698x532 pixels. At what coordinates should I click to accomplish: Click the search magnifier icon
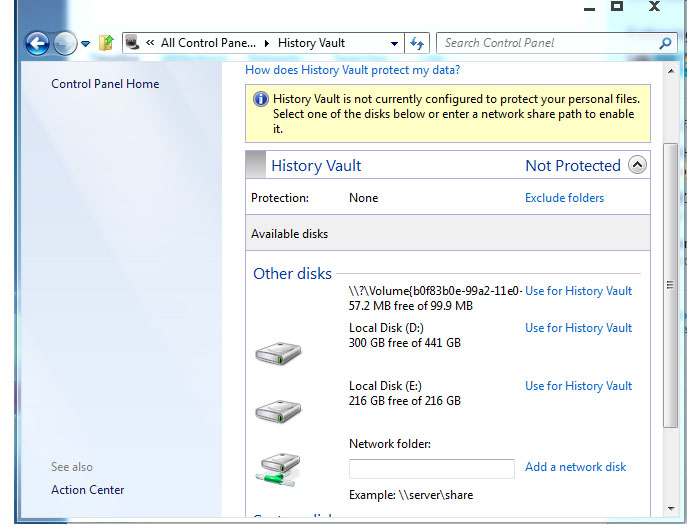point(666,43)
